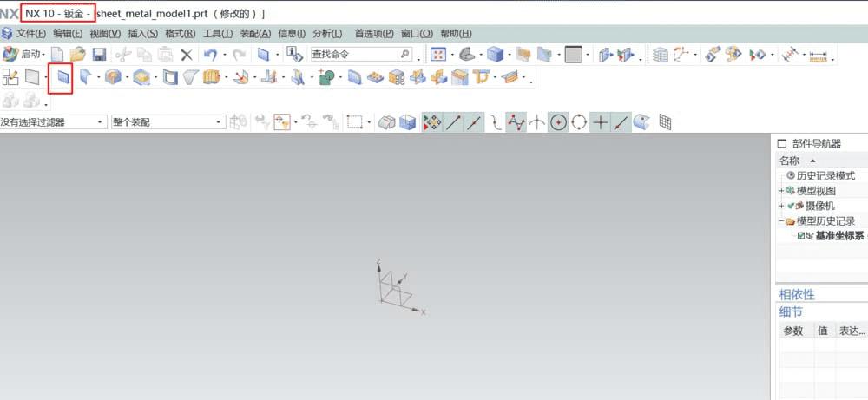This screenshot has height=400, width=868.
Task: Expand the 摄像机 tree node
Action: [782, 206]
